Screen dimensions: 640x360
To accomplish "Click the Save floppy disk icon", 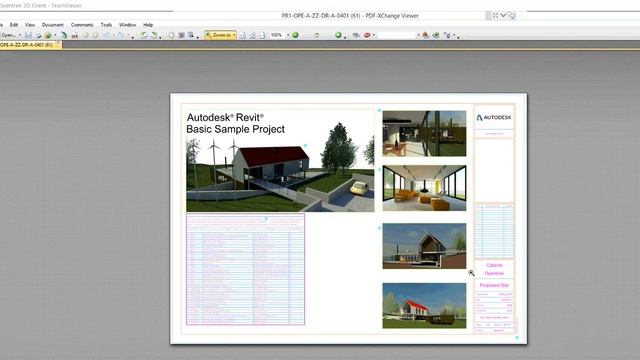I will click(x=28, y=36).
